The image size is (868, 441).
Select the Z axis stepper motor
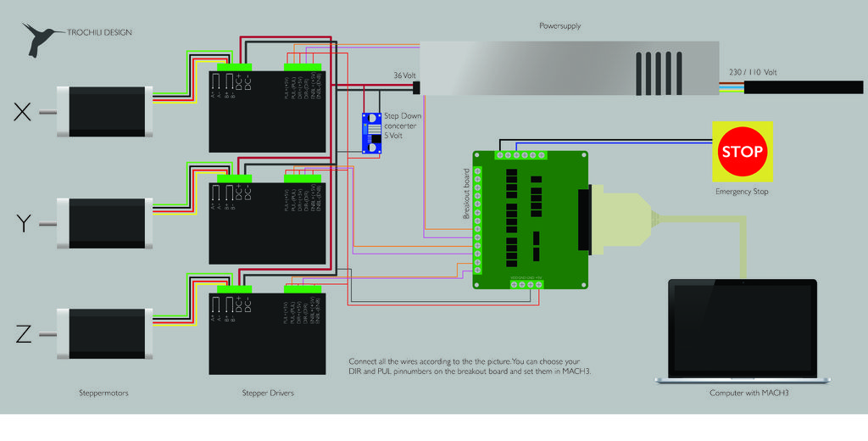point(105,334)
